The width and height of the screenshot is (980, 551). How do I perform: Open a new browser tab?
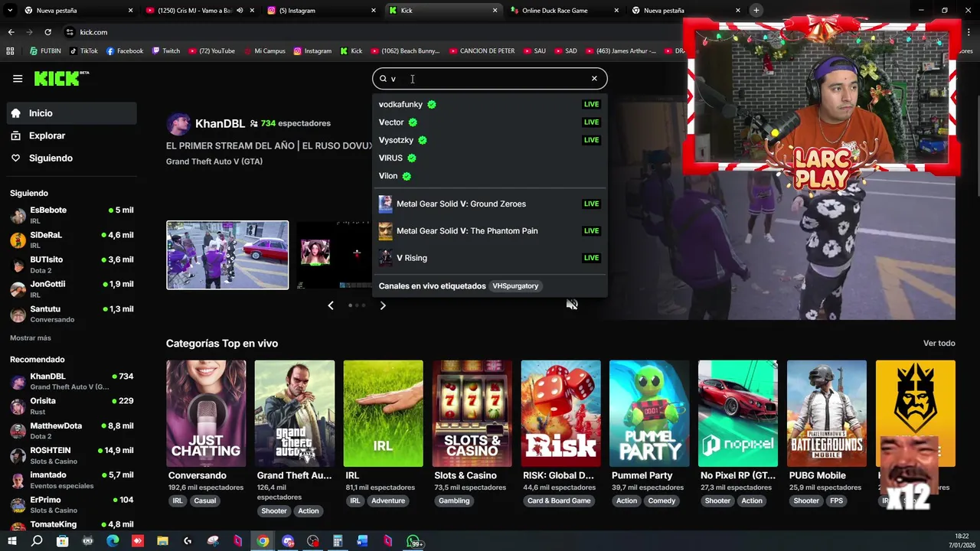(x=756, y=10)
